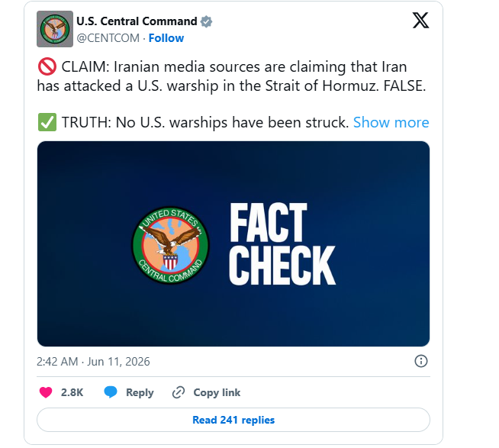
Task: Read 241 replies
Action: click(x=233, y=420)
